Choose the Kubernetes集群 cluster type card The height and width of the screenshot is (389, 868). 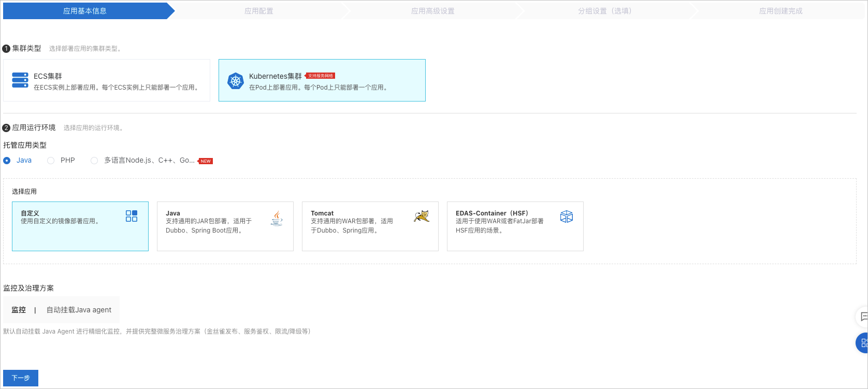click(322, 80)
